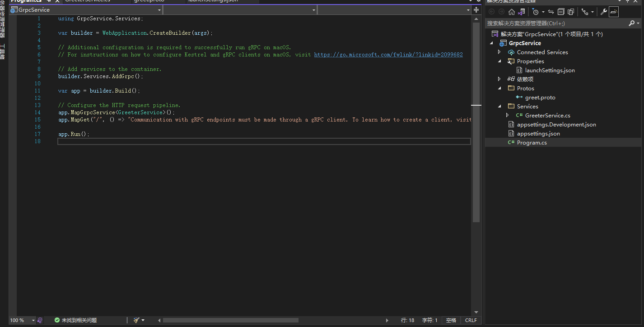Click the Connected Services icon
644x327 pixels.
click(511, 52)
